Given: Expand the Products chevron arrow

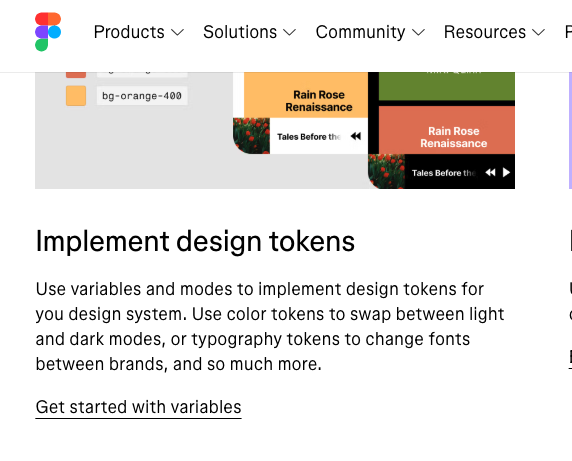Looking at the screenshot, I should (178, 33).
